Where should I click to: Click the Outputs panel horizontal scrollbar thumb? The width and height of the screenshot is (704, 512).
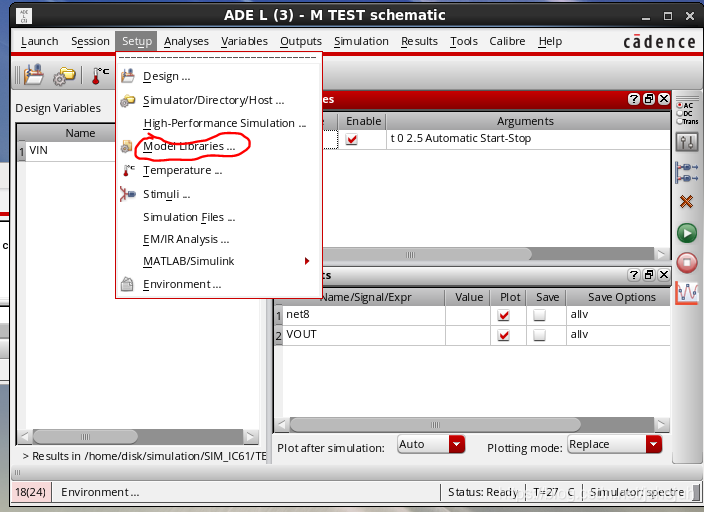[435, 424]
